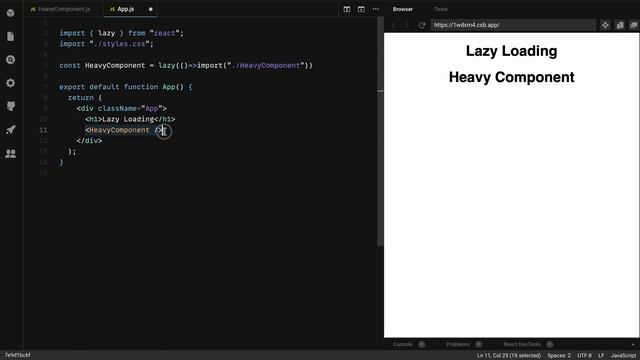Image resolution: width=640 pixels, height=360 pixels.
Task: Click the unsaved dot on App.js tab
Action: (151, 9)
